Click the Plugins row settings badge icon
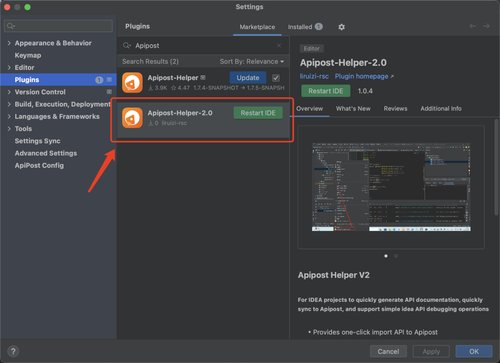 coord(109,80)
